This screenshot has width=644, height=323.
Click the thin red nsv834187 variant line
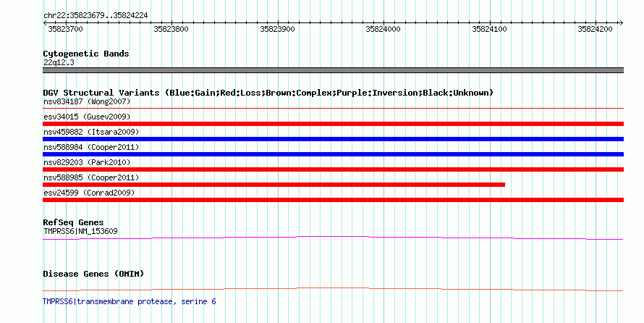[x=333, y=109]
